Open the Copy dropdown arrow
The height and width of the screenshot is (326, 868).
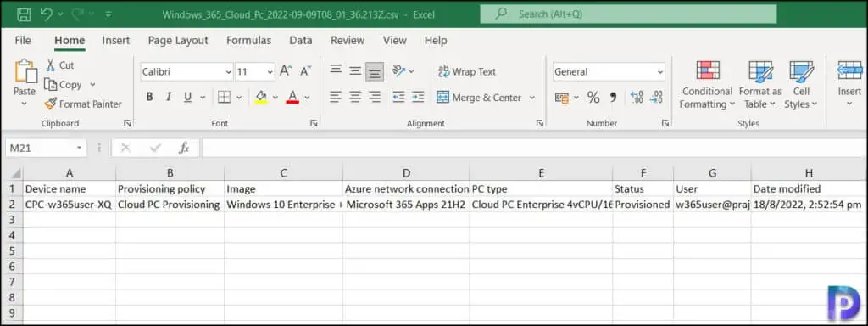92,85
